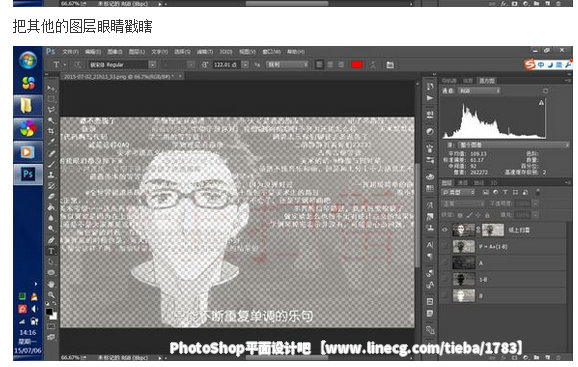Select the Clone Stamp tool
578x367 pixels.
(x=51, y=174)
